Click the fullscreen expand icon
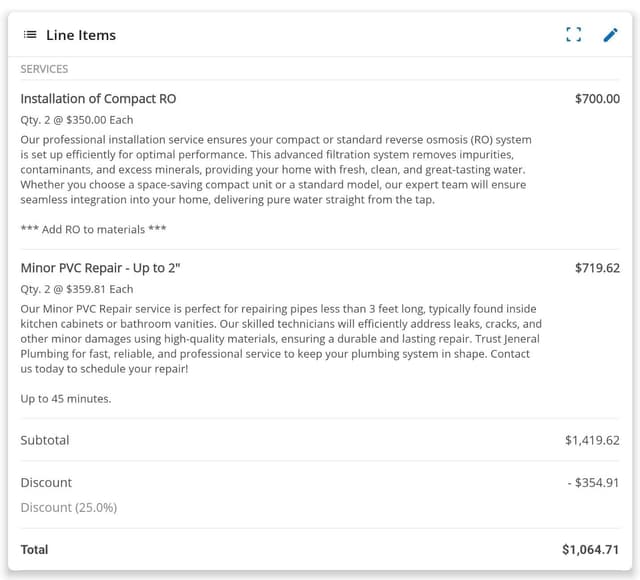The image size is (640, 580). 573,35
